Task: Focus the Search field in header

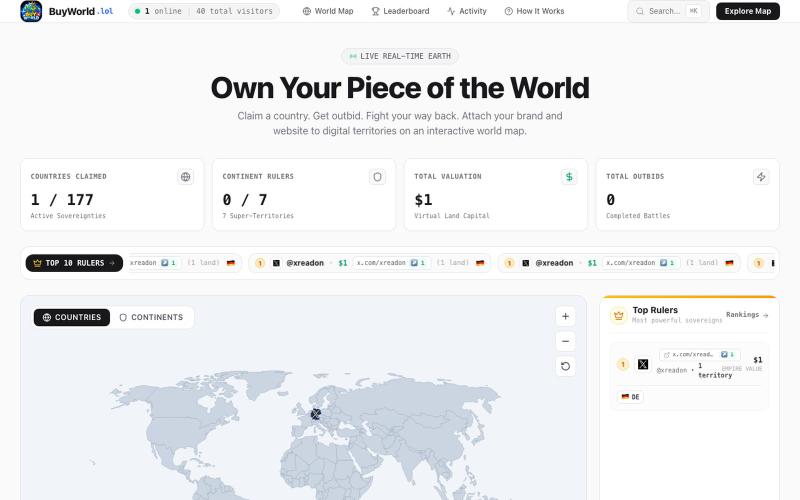Action: (668, 11)
